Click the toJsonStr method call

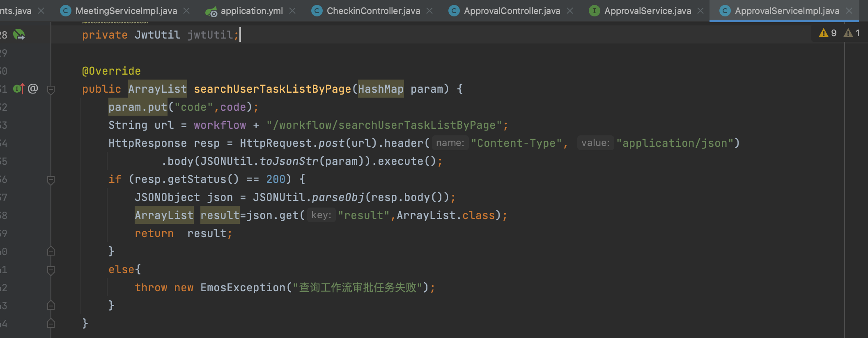tap(289, 161)
